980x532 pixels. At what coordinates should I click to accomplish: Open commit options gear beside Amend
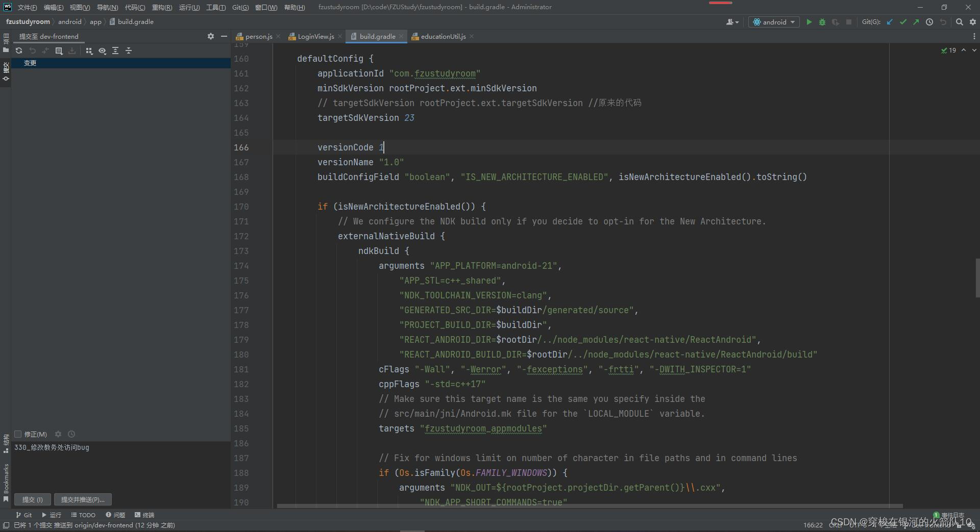pyautogui.click(x=58, y=434)
